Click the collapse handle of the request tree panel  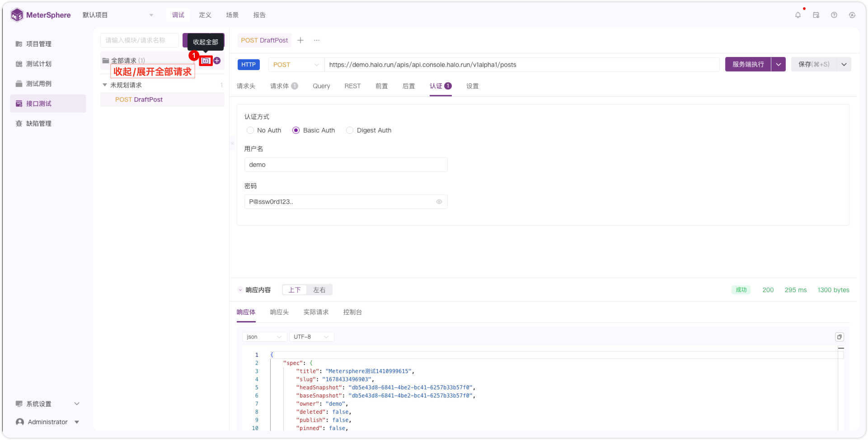232,143
